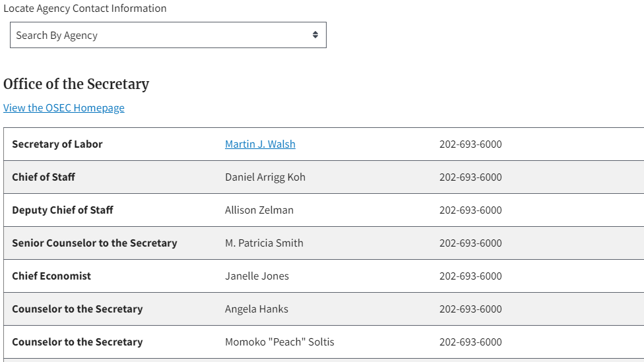Click the Office of the Secretary heading
Viewport: 644px width, 362px height.
click(77, 84)
